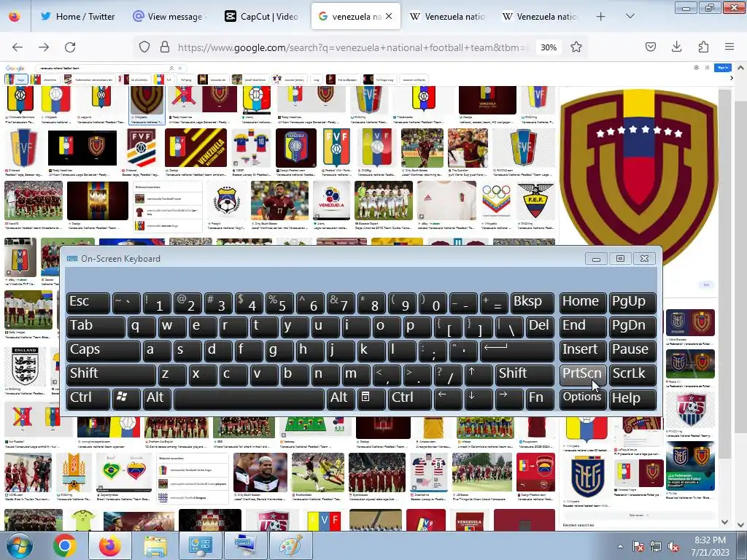Screen dimensions: 747x560
Task: Open File Explorer from the taskbar
Action: (x=155, y=545)
